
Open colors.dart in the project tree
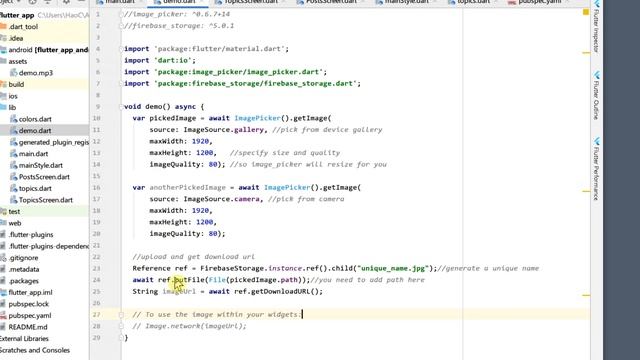coord(35,119)
